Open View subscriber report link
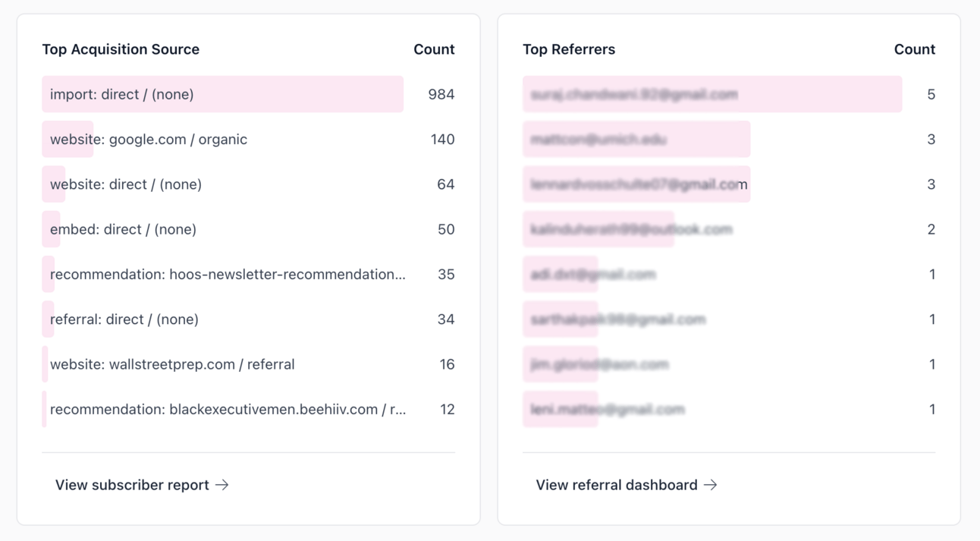This screenshot has width=980, height=541. point(142,485)
